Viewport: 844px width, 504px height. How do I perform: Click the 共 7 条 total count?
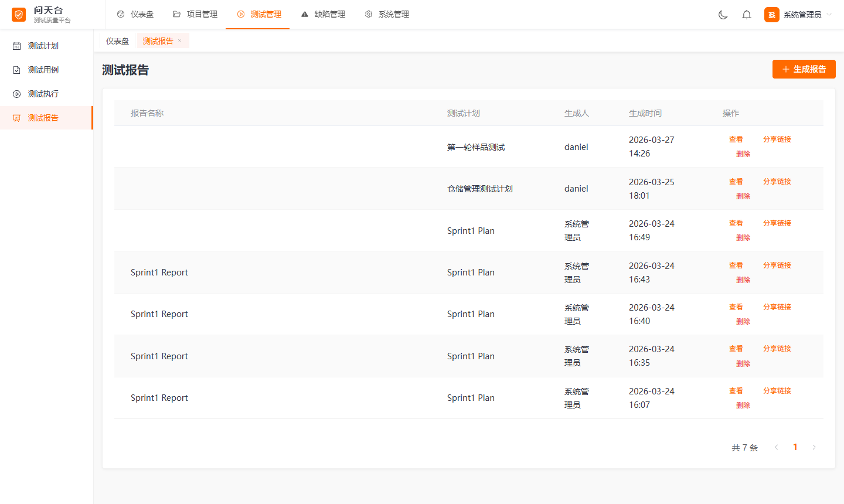click(744, 448)
